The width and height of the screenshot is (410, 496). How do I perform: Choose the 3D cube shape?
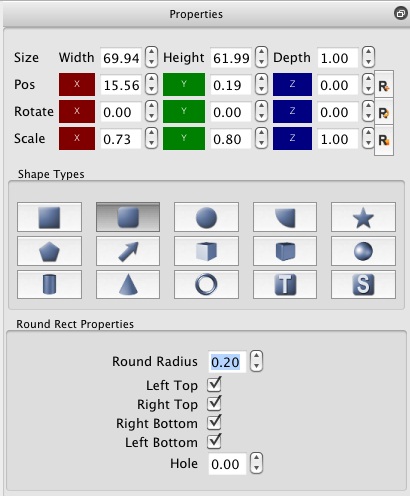tap(206, 251)
